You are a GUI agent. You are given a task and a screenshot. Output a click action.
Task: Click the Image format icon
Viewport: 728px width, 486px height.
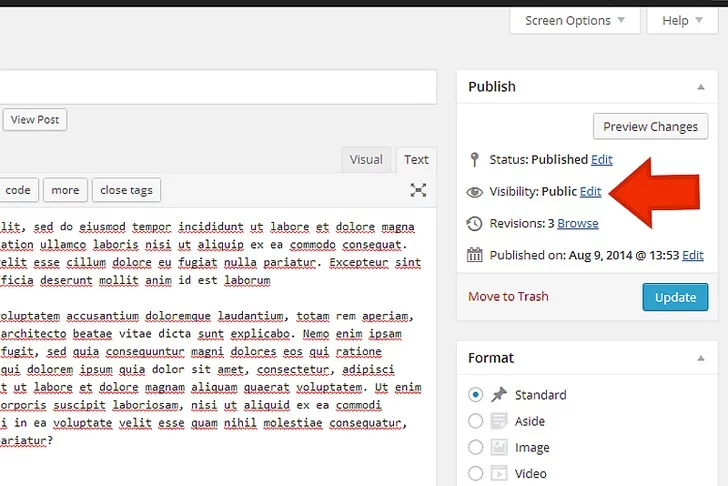pyautogui.click(x=499, y=447)
